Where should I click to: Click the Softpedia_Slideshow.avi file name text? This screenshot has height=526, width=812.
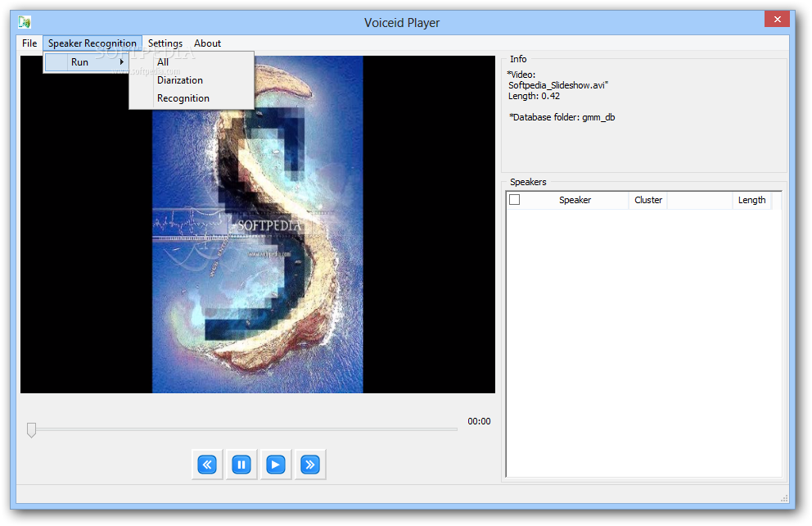tap(558, 85)
